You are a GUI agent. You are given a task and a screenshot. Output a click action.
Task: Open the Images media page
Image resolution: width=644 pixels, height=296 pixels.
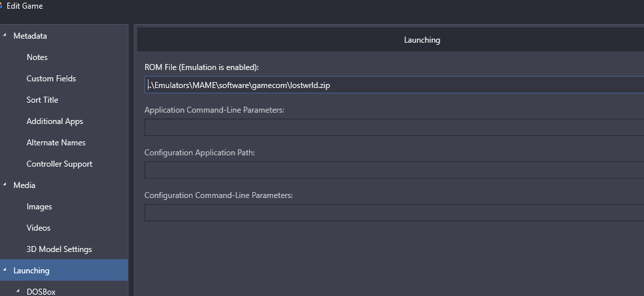tap(39, 207)
